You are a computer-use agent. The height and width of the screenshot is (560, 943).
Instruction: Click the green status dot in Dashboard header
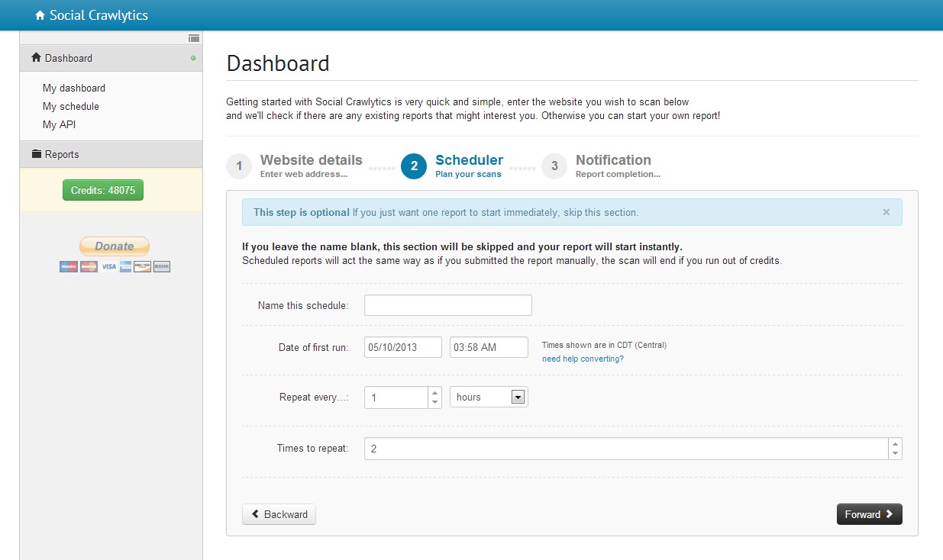coord(193,58)
